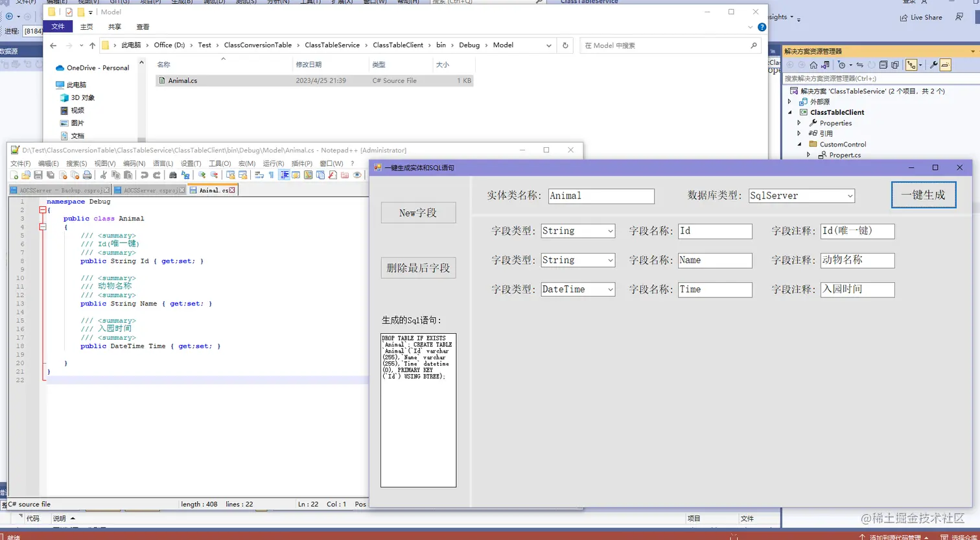Viewport: 980px width, 540px height.
Task: Click the 一键生成 button
Action: click(x=923, y=194)
